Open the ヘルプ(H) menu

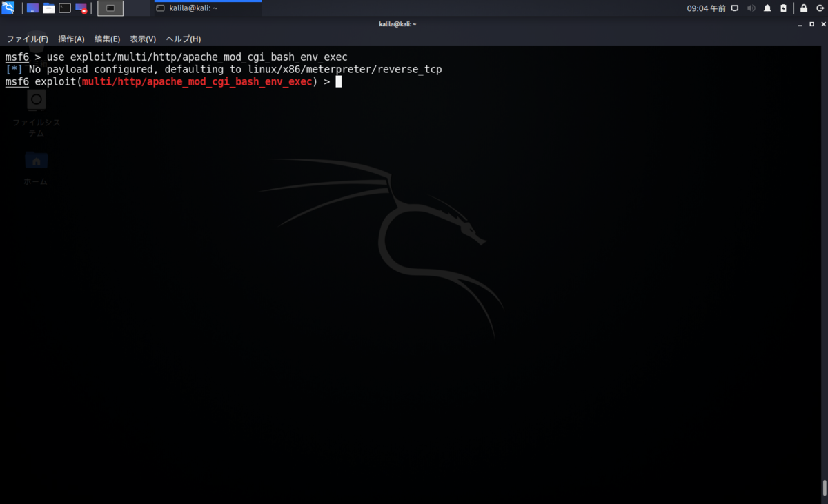[x=184, y=39]
